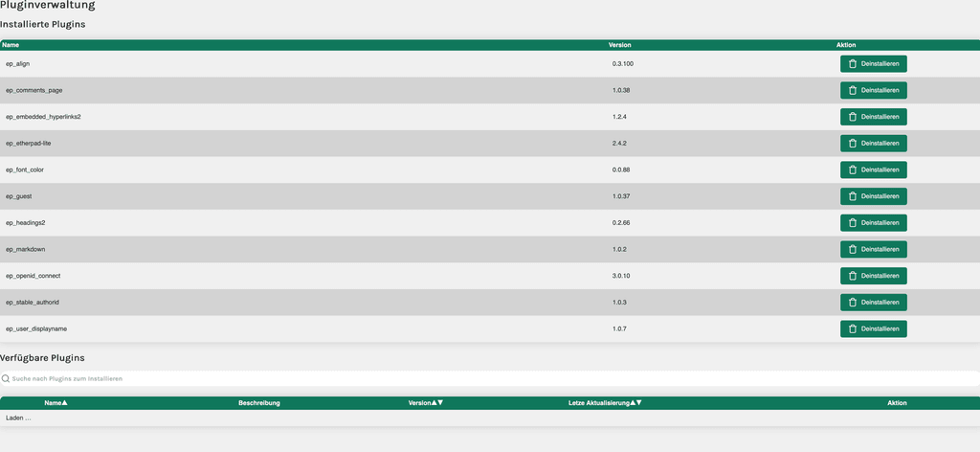This screenshot has height=452, width=980.
Task: Uninstall the ep_etherpad-lite plugin
Action: 873,144
